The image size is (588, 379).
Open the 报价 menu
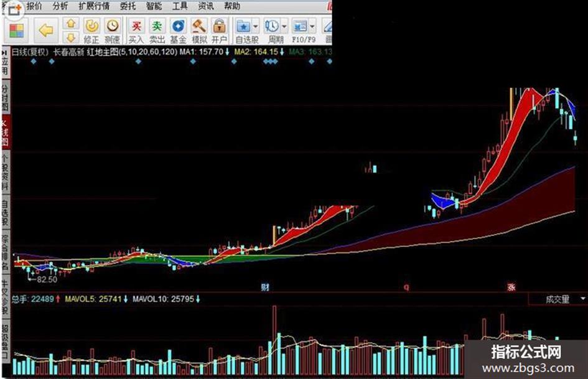click(x=34, y=6)
